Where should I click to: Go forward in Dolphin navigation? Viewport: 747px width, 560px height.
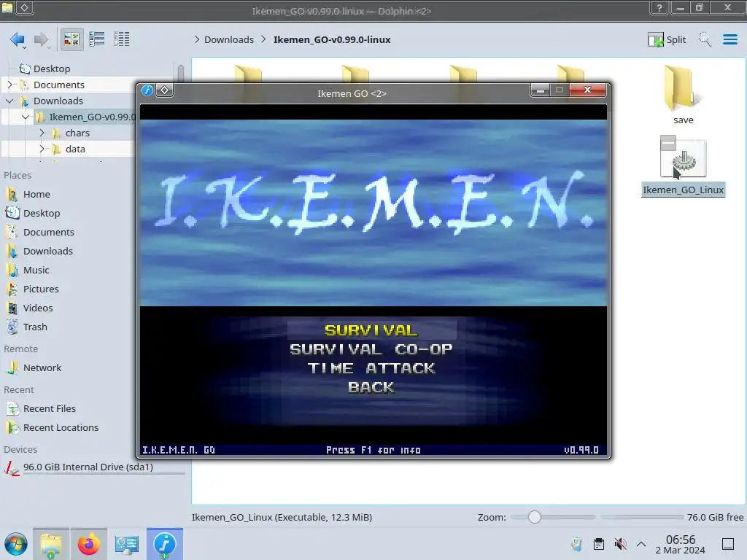click(41, 39)
